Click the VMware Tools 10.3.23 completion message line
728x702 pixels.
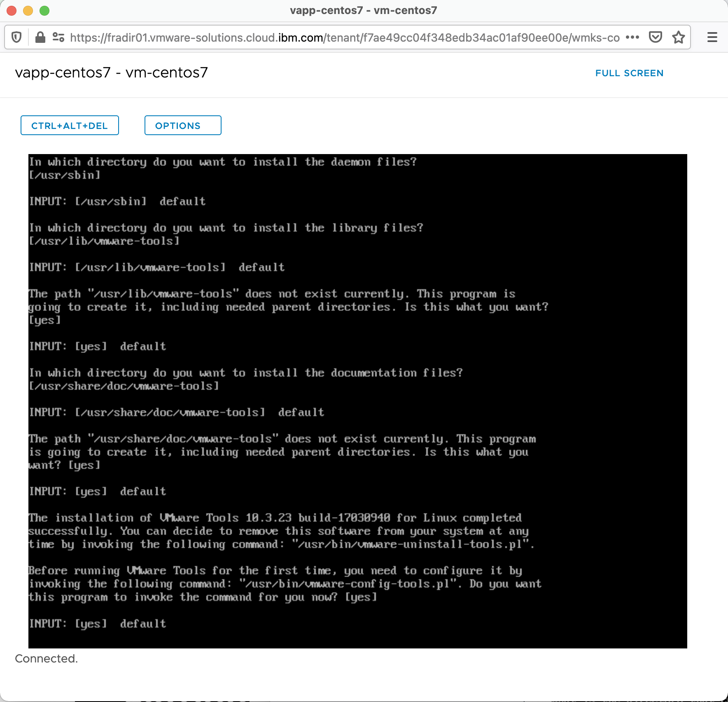tap(275, 518)
